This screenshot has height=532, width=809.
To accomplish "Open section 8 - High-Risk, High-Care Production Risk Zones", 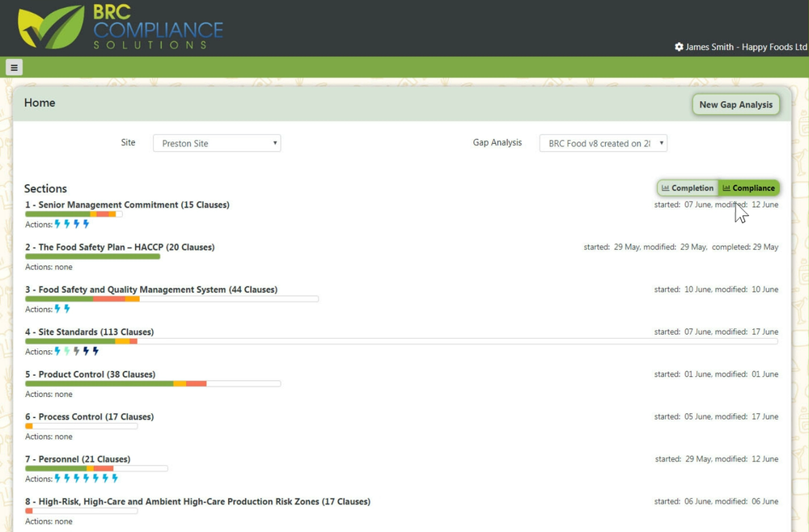I will coord(197,501).
